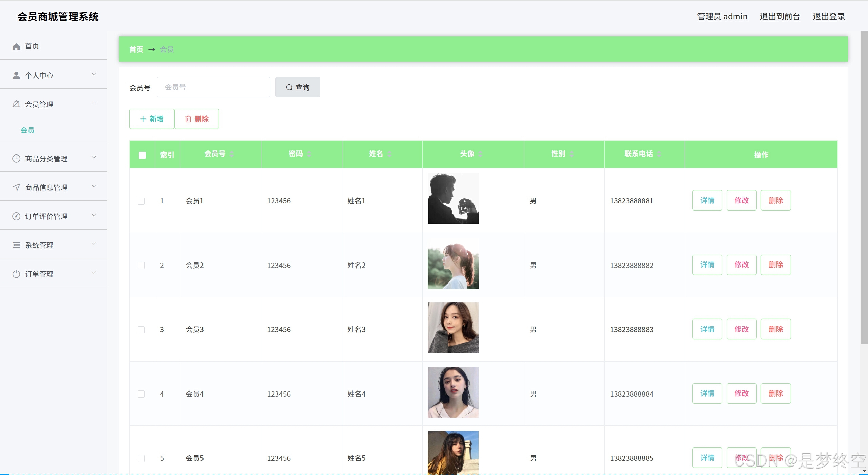This screenshot has width=868, height=475.
Task: Expand the 系统管理 chevron
Action: tap(94, 244)
